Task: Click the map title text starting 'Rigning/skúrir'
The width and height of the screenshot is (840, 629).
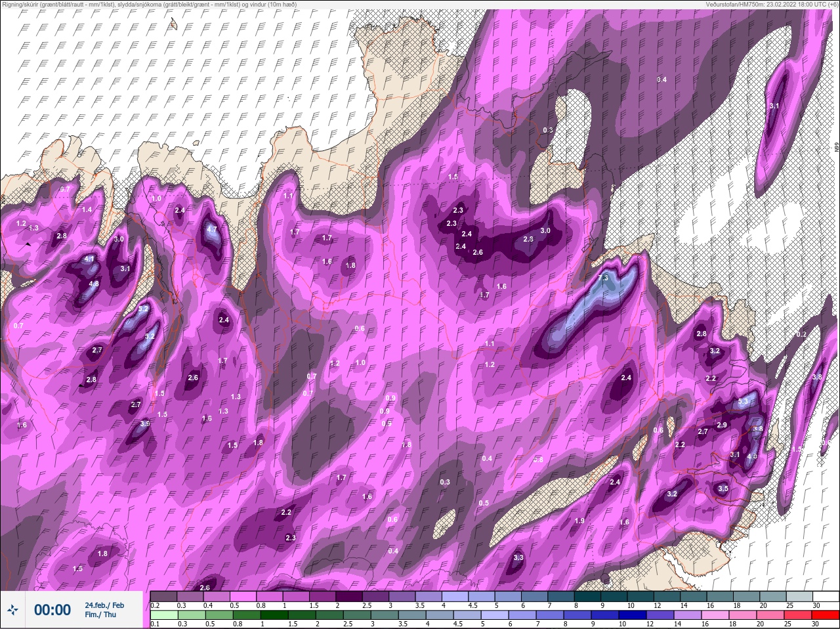Action: click(148, 4)
